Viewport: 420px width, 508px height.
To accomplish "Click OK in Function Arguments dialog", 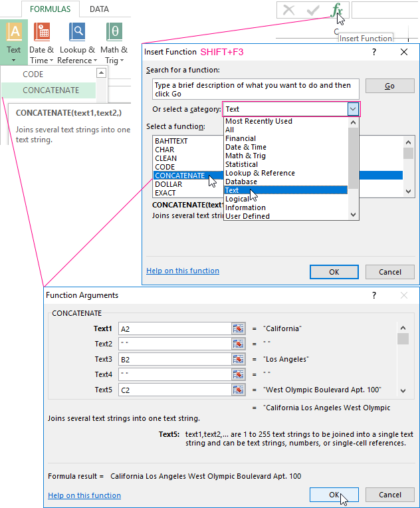I will coord(334,495).
